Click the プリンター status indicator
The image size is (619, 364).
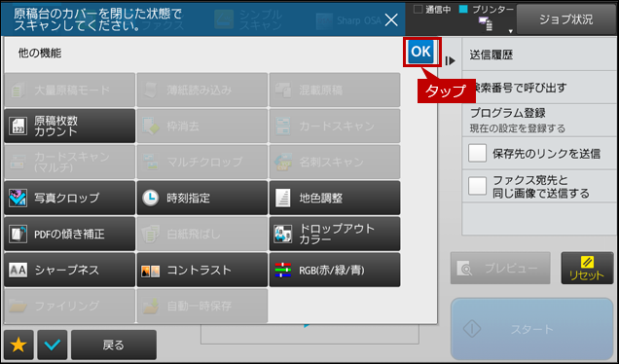pyautogui.click(x=487, y=10)
